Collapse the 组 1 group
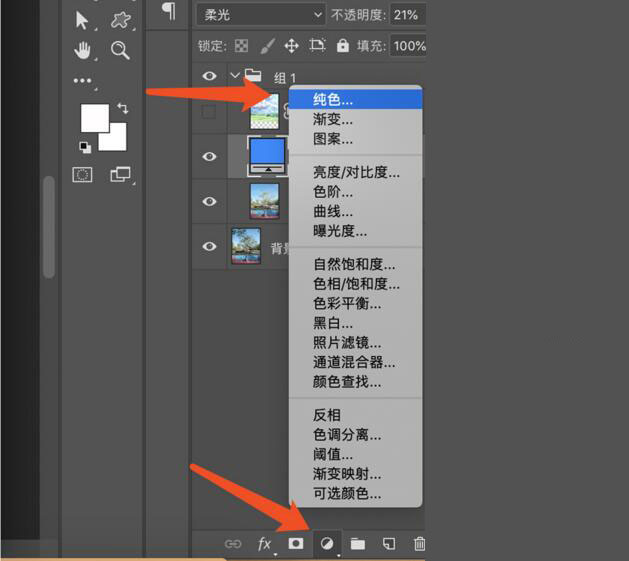629x561 pixels. tap(235, 76)
